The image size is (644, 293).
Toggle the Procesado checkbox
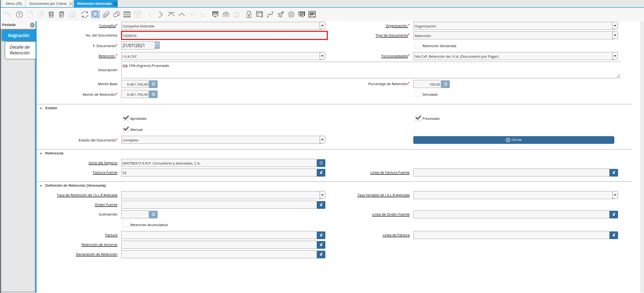418,118
